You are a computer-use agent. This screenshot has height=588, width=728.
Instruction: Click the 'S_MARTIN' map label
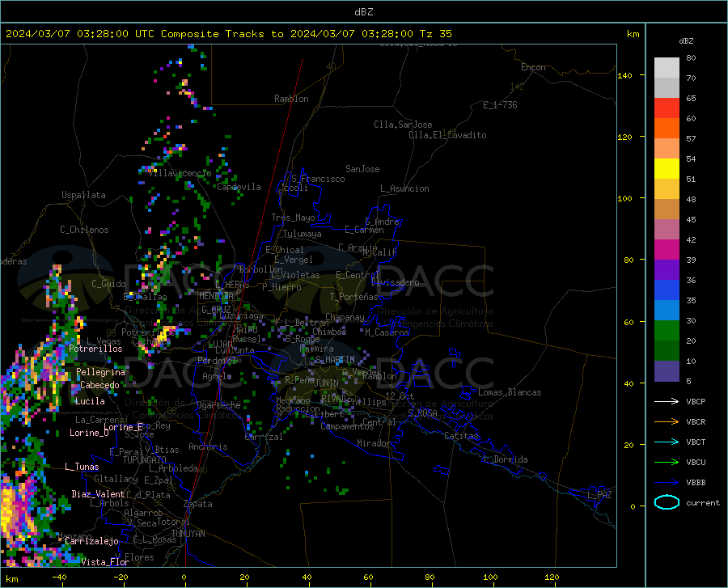[335, 360]
